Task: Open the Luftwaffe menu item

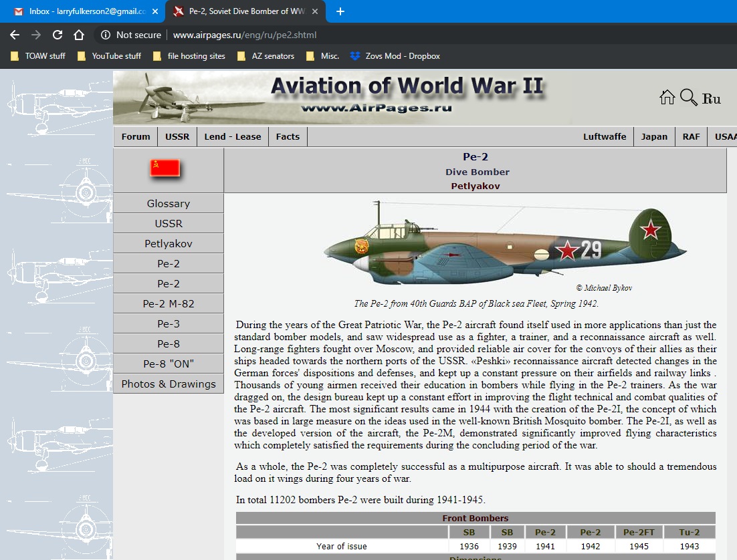Action: pyautogui.click(x=605, y=137)
